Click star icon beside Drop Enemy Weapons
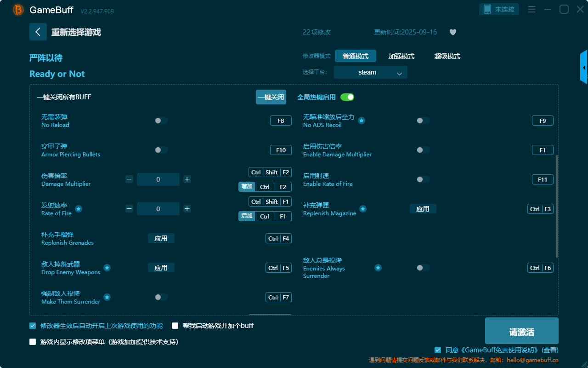Screen dimensions: 588x368 107,268
